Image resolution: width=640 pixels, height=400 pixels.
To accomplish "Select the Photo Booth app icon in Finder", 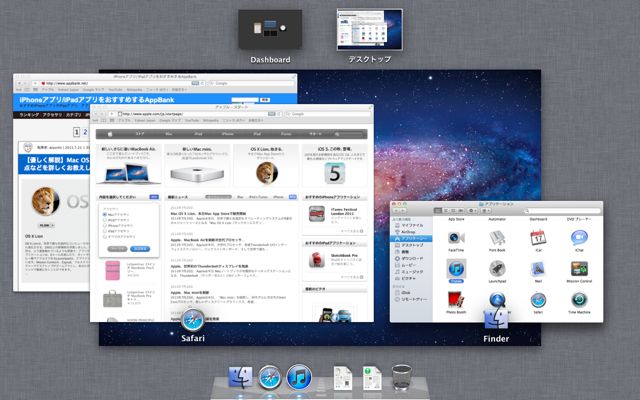I will tap(456, 300).
